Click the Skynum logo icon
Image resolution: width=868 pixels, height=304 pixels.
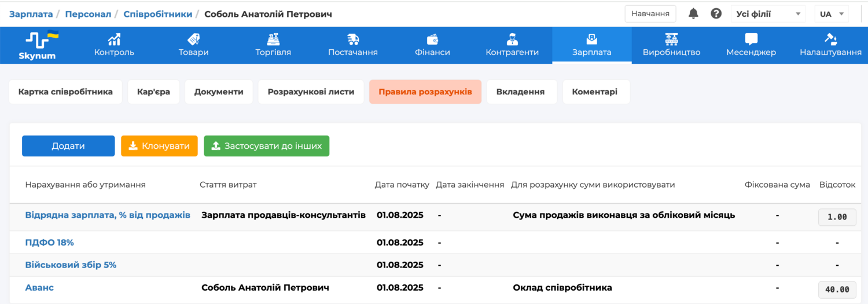42,39
